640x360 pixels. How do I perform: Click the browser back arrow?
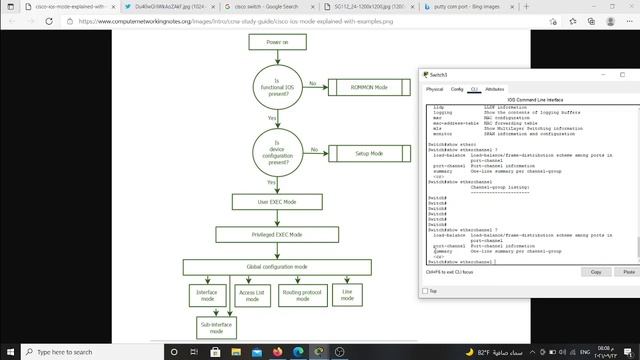[12, 21]
